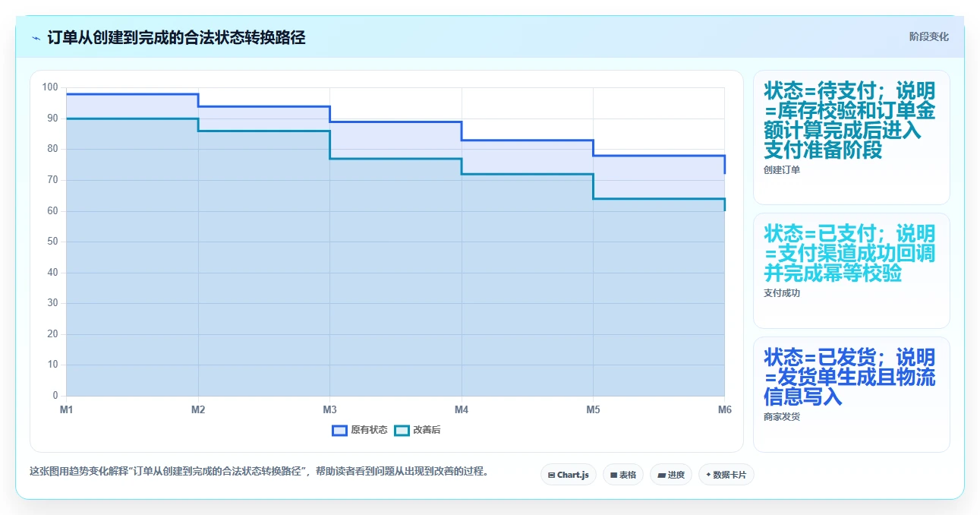Click the M1 axis label

click(x=67, y=409)
